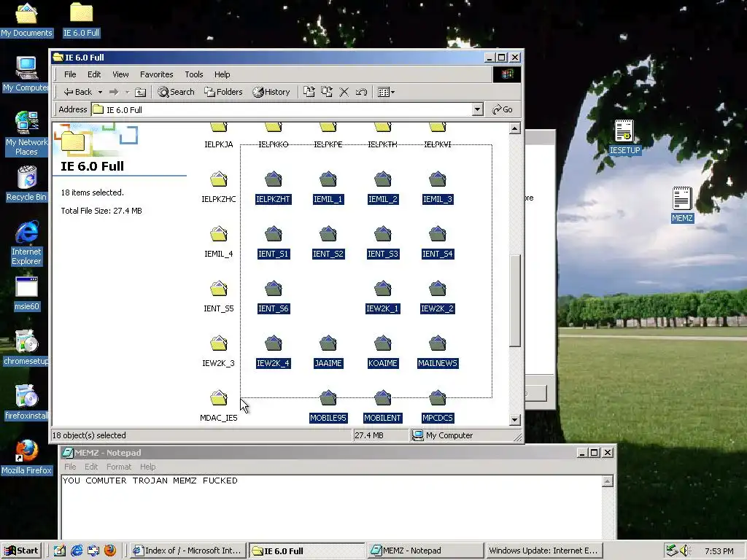Select the IENT_S5 folder
747x560 pixels.
[219, 296]
